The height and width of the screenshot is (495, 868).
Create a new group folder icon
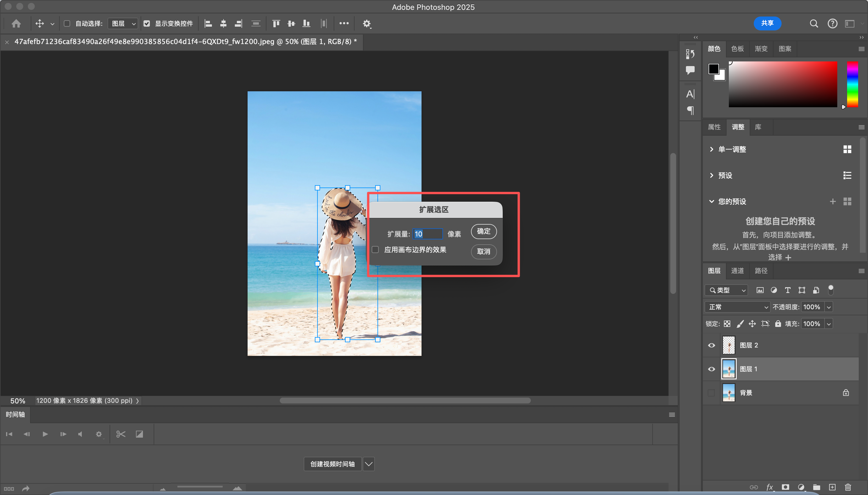(816, 487)
